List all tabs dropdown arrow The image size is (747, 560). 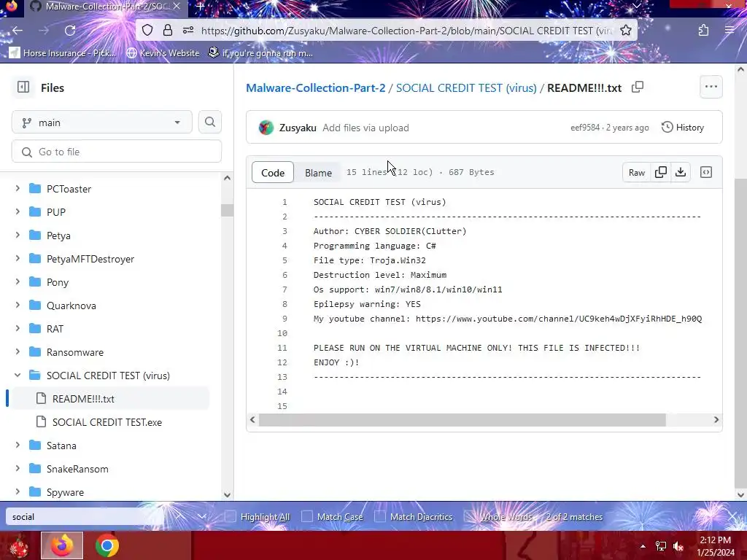point(636,6)
